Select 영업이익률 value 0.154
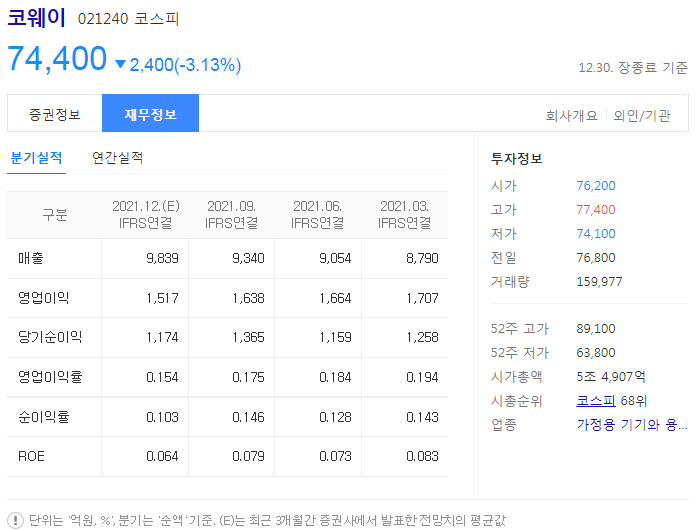This screenshot has height=530, width=698. [162, 377]
